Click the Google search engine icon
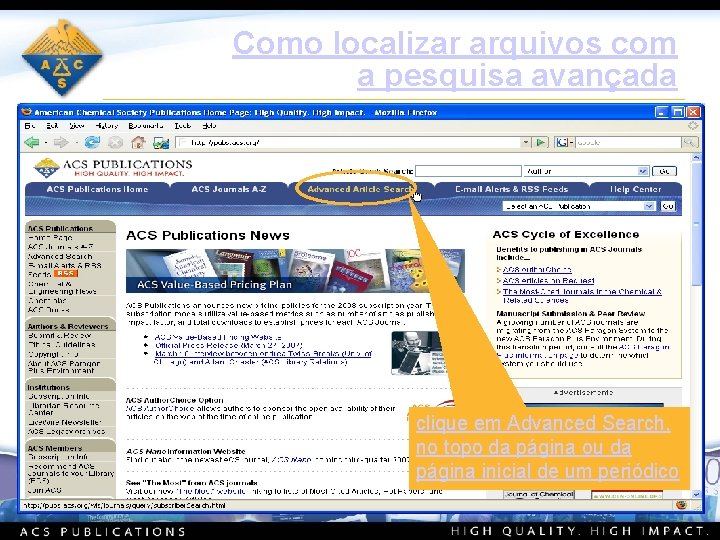This screenshot has width=720, height=540. click(x=562, y=142)
